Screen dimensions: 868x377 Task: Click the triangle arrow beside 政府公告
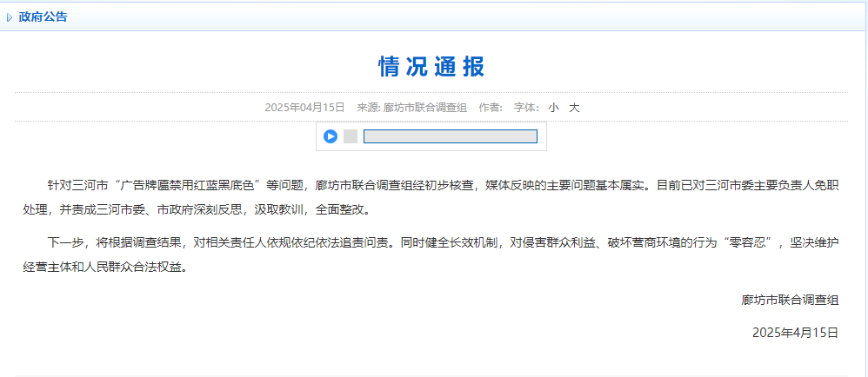(x=10, y=17)
